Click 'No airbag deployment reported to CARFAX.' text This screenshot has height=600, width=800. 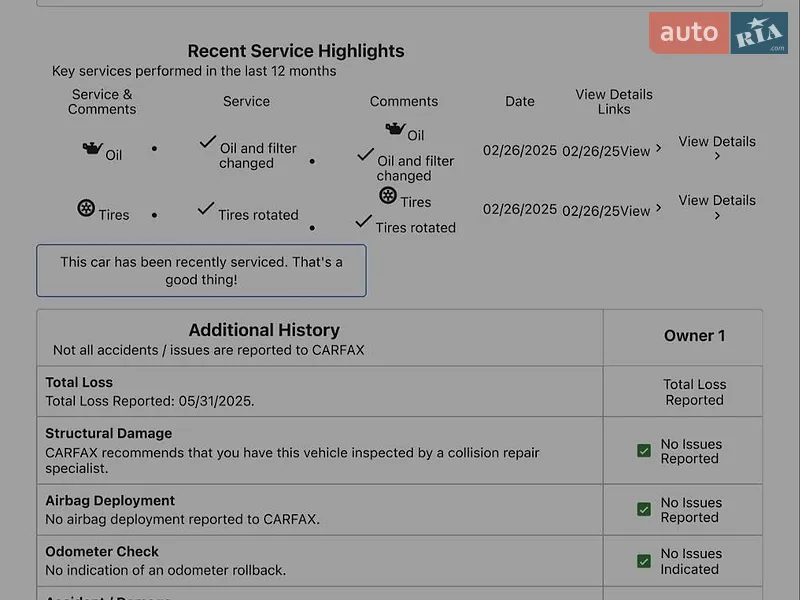coord(182,519)
